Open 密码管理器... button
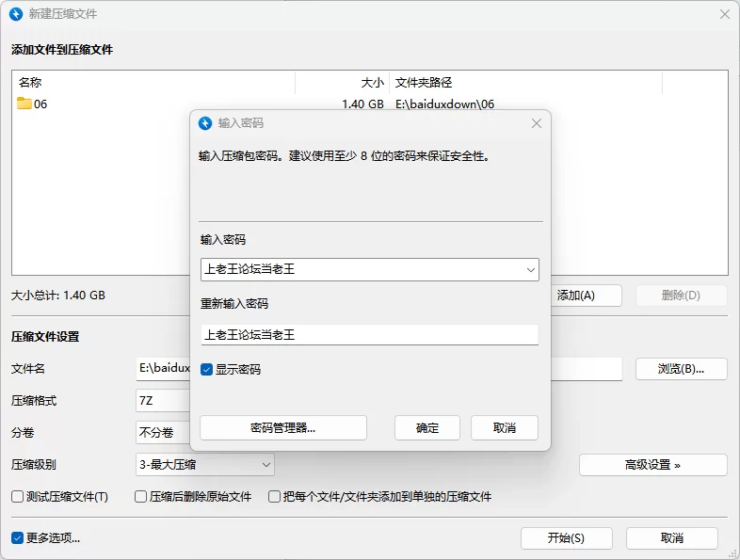The height and width of the screenshot is (560, 740). tap(283, 428)
